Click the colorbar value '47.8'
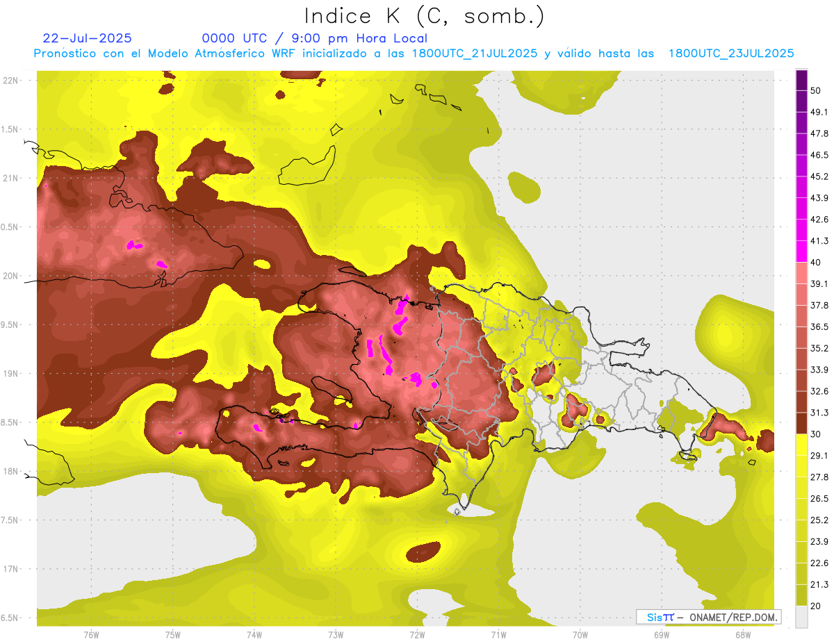The height and width of the screenshot is (644, 834). click(x=819, y=133)
